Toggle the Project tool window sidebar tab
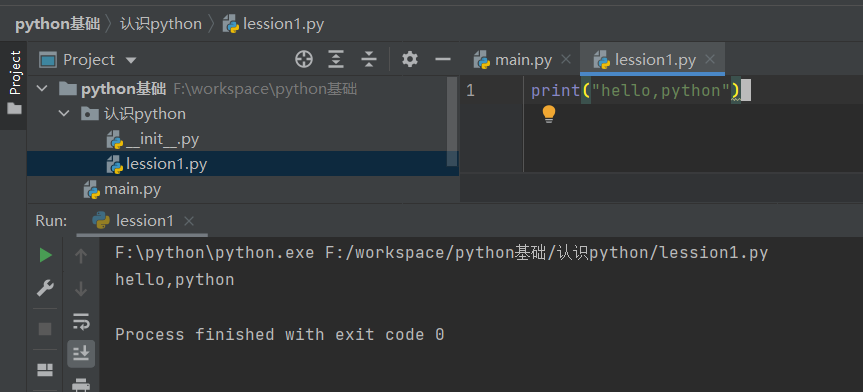This screenshot has width=863, height=392. tap(14, 83)
